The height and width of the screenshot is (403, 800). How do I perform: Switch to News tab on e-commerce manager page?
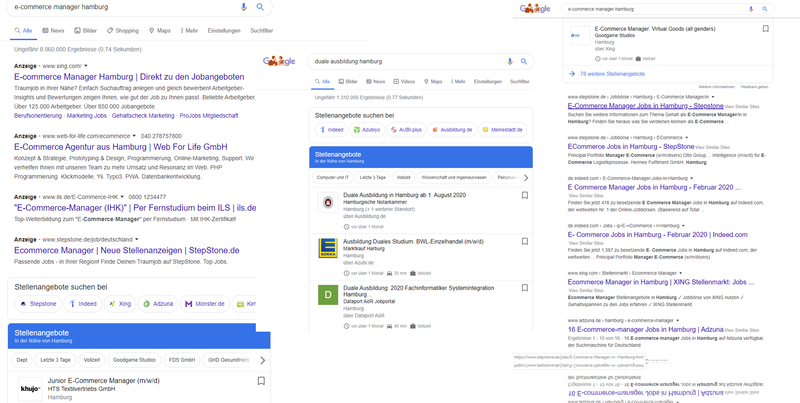(x=53, y=31)
